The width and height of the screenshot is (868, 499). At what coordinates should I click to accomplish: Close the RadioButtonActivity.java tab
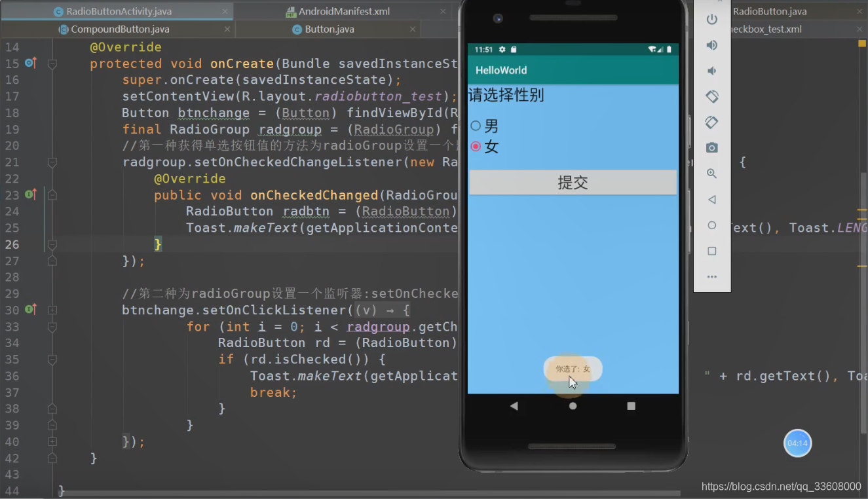(225, 12)
